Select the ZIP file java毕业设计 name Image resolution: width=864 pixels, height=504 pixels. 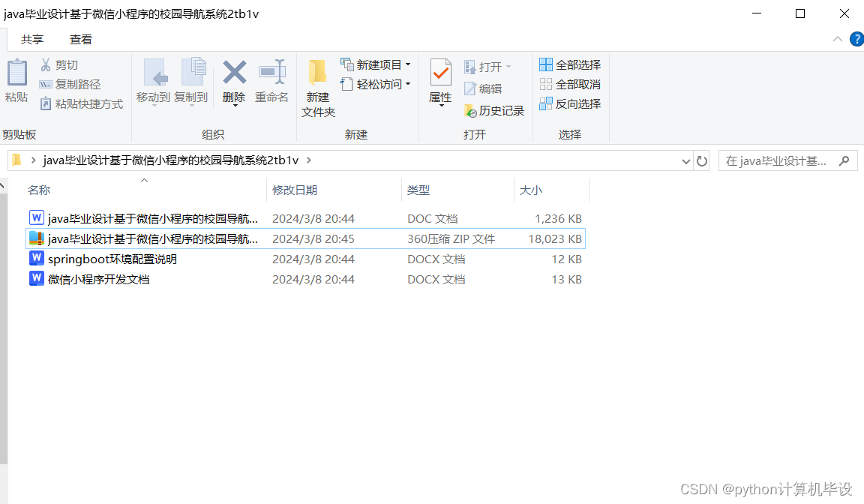pyautogui.click(x=153, y=239)
